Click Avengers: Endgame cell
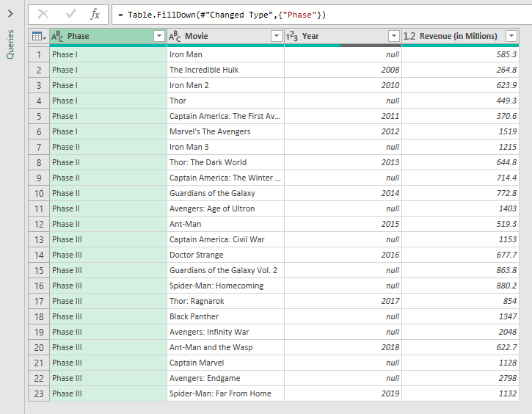Screen dimensions: 532x414 point(225,378)
